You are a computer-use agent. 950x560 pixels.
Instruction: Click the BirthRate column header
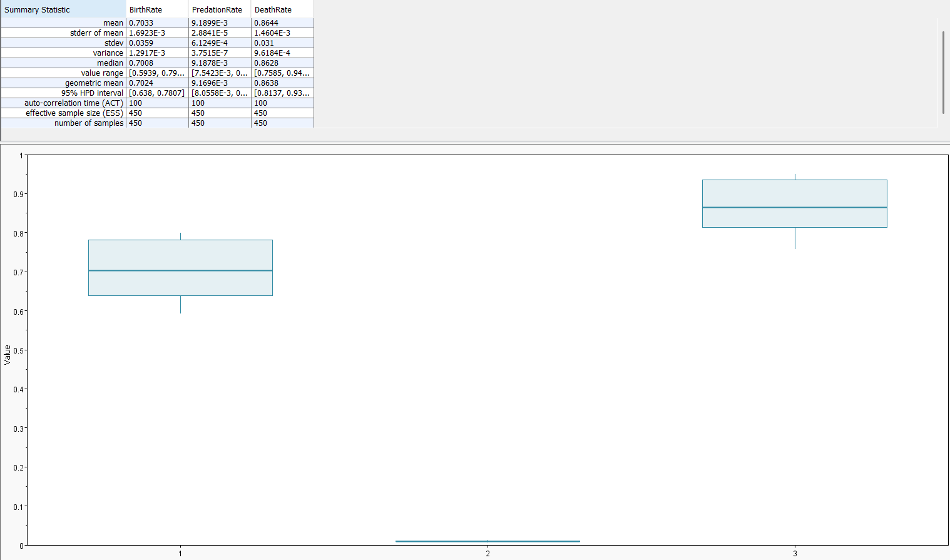pos(156,9)
